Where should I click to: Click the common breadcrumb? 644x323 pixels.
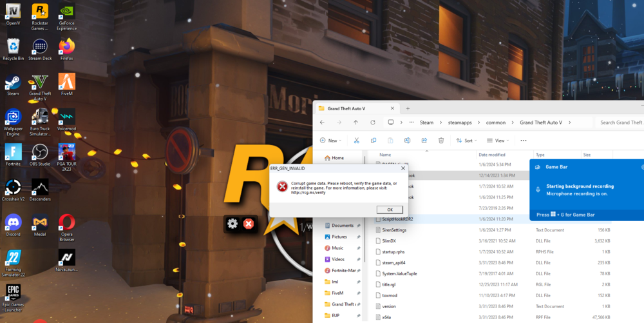point(496,122)
